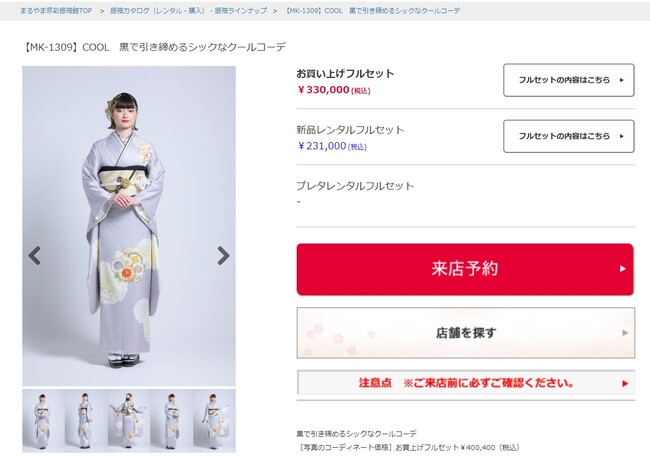Select the first front-view thumbnail
650x456 pixels.
tap(44, 421)
